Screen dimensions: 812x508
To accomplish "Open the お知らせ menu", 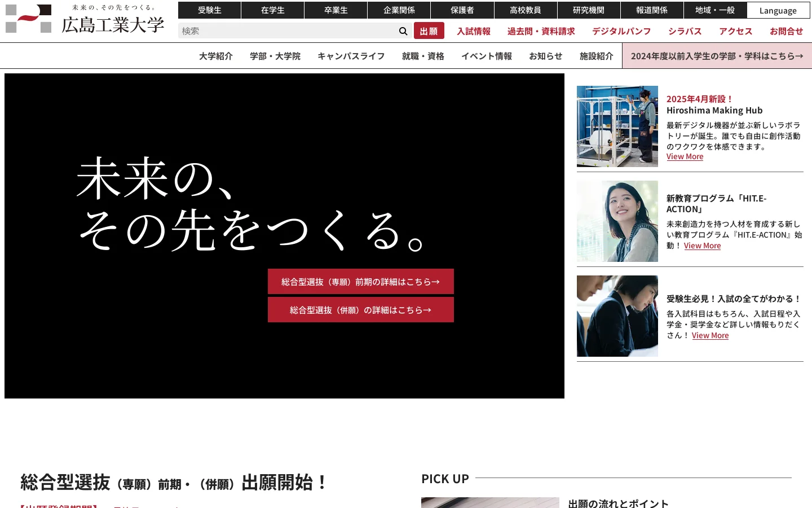I will pos(546,56).
